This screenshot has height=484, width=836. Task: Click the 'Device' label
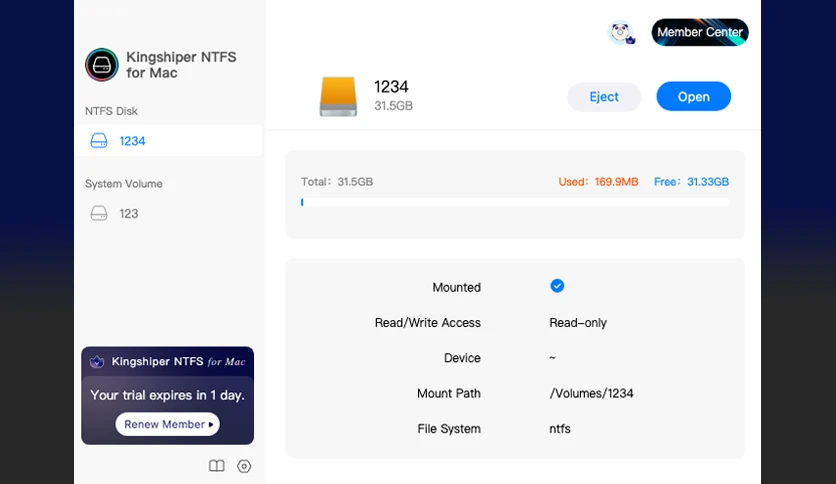point(462,358)
